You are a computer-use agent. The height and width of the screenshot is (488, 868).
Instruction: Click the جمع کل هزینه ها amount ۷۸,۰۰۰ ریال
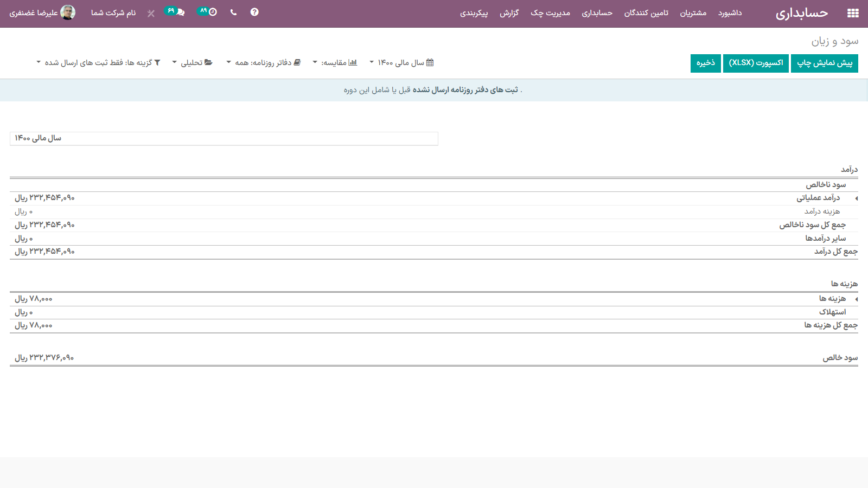[x=34, y=325]
